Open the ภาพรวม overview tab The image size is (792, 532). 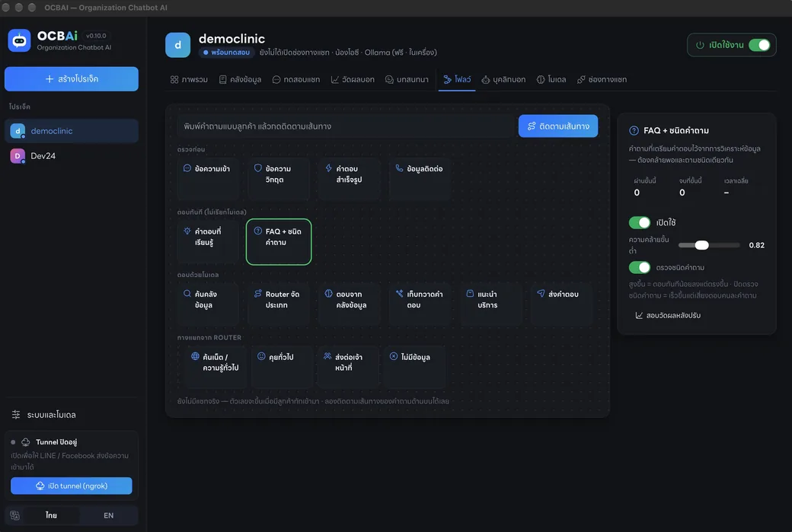click(x=189, y=79)
